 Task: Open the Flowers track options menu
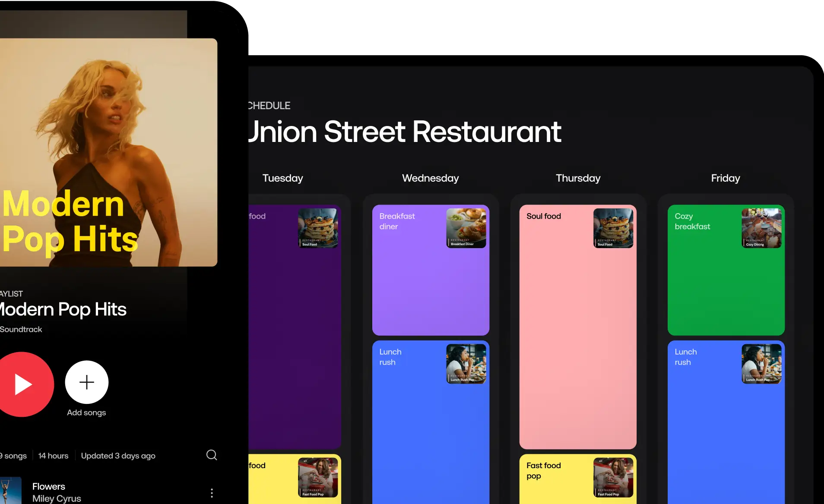coord(212,493)
